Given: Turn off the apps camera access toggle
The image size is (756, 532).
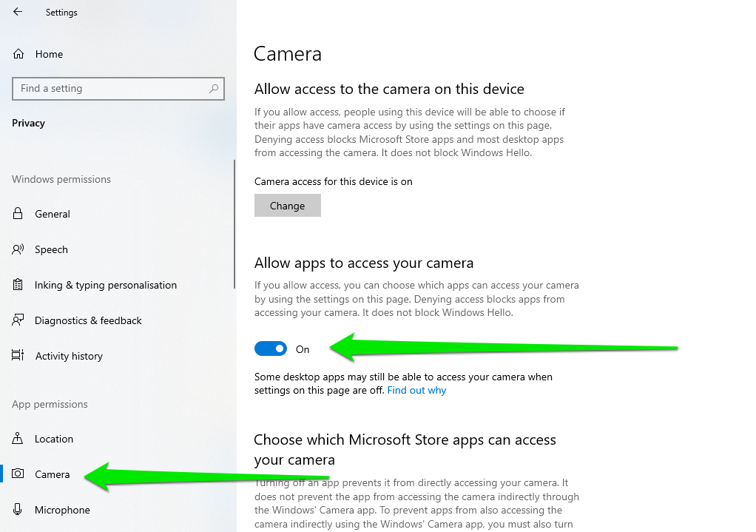Looking at the screenshot, I should (x=271, y=349).
